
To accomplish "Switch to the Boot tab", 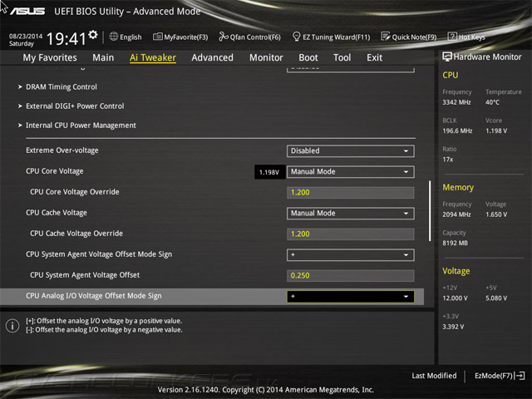I will coord(308,57).
